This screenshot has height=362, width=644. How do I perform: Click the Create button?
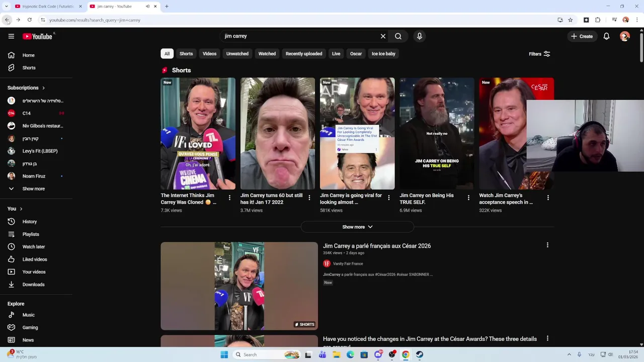click(x=582, y=36)
